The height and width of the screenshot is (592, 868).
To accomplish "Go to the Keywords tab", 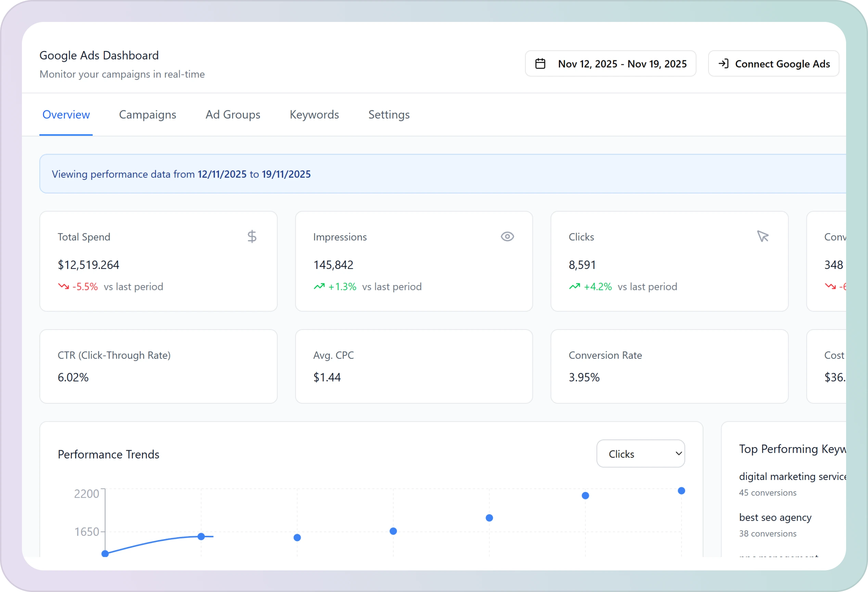I will point(314,115).
